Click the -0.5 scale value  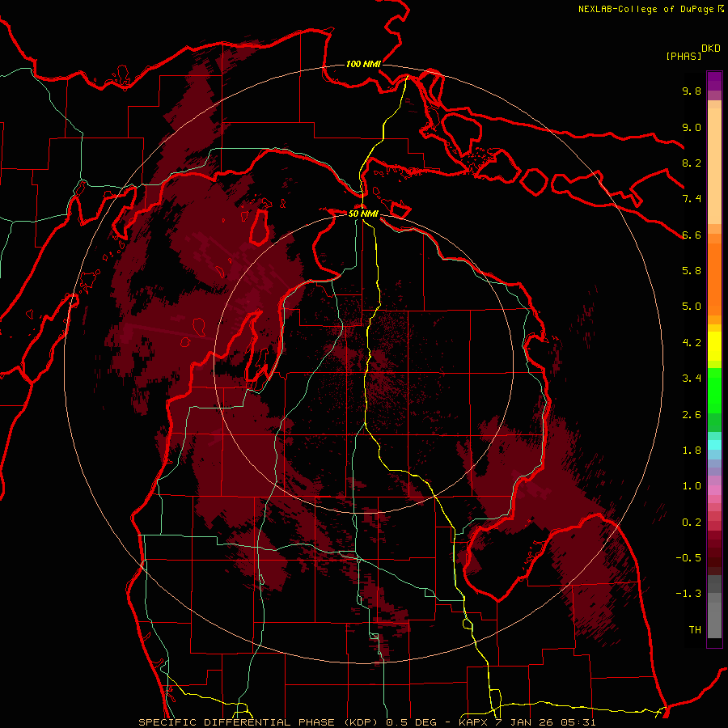(688, 558)
